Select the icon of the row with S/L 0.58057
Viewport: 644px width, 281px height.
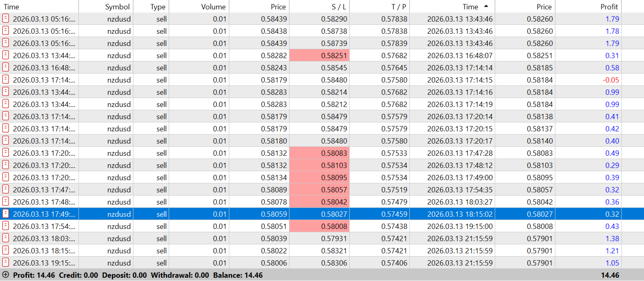[x=6, y=189]
